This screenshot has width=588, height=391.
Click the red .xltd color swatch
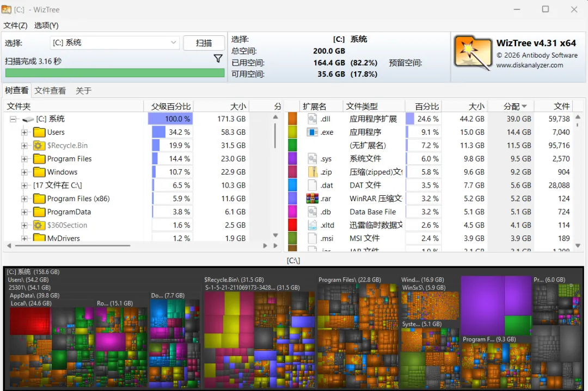tap(292, 225)
